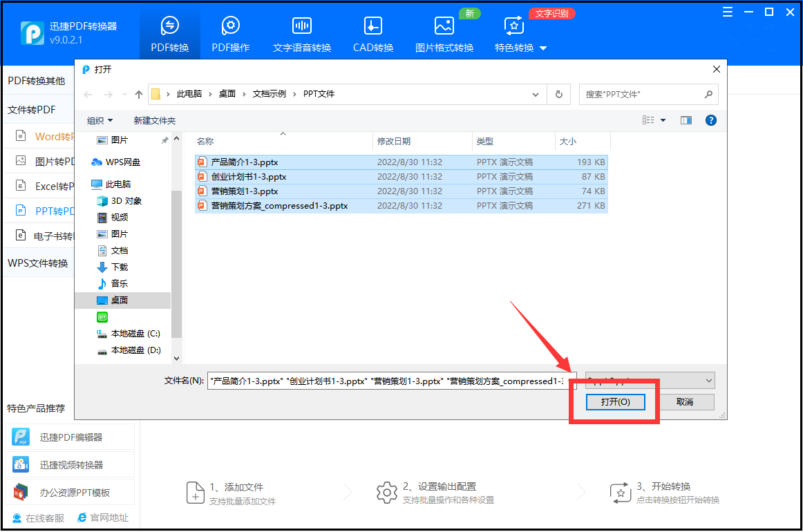Change view layout icon
This screenshot has width=803, height=532.
tap(648, 120)
